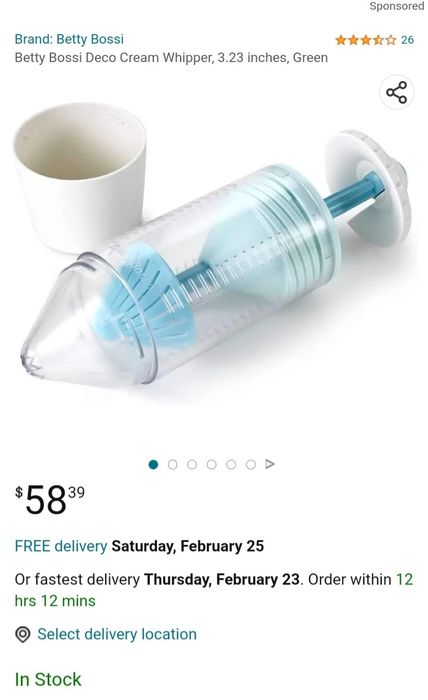The height and width of the screenshot is (700, 428).
Task: Tap the product title text
Action: coord(171,58)
